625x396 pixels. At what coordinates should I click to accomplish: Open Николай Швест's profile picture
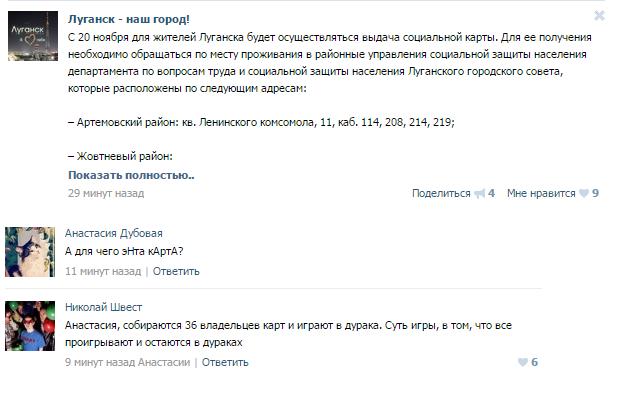30,326
